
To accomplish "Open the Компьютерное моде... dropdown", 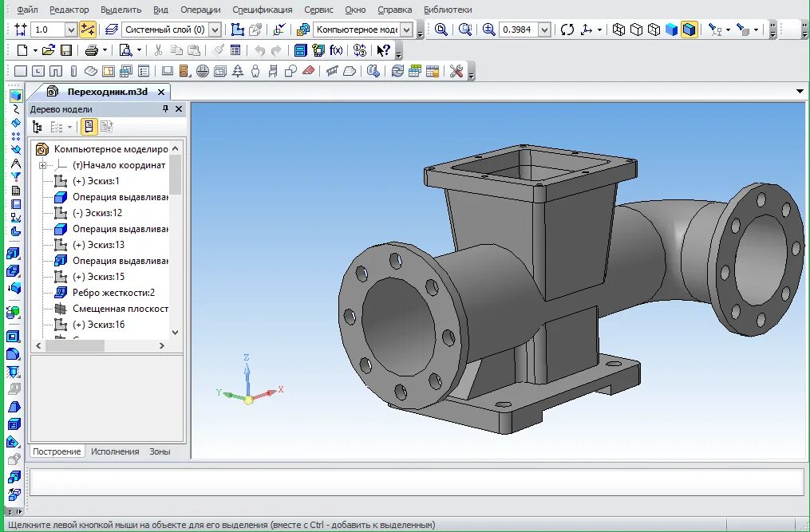I will coord(406,30).
